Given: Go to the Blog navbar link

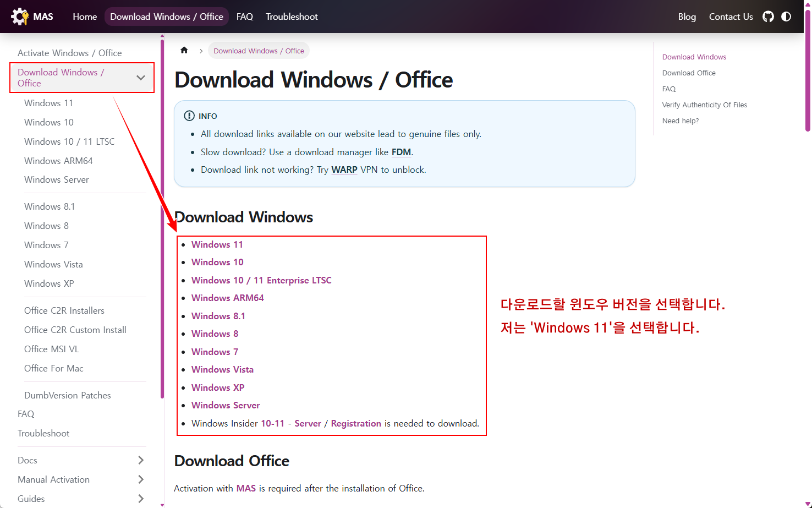Looking at the screenshot, I should coord(687,17).
